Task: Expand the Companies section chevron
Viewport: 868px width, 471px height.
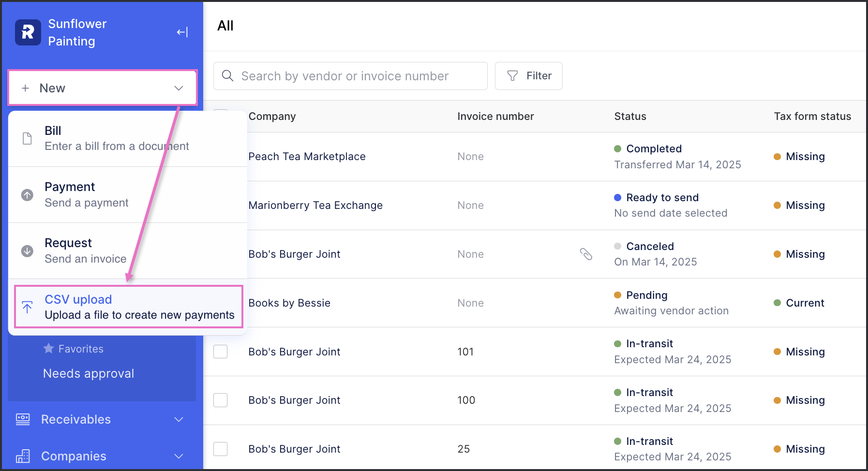Action: [179, 456]
